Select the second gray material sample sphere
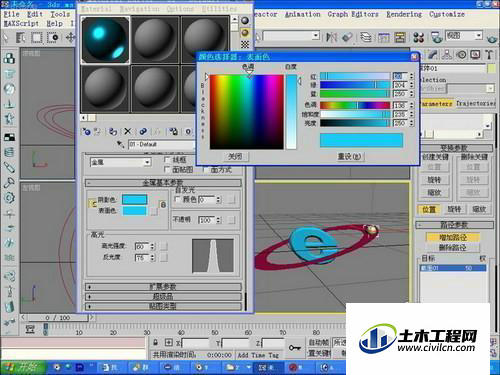This screenshot has height=375, width=500. point(155,40)
